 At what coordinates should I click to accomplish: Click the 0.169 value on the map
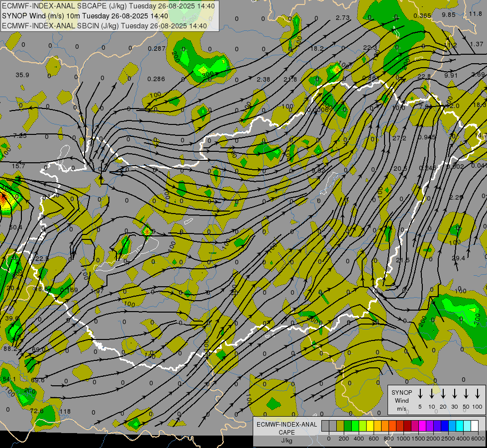(69, 290)
